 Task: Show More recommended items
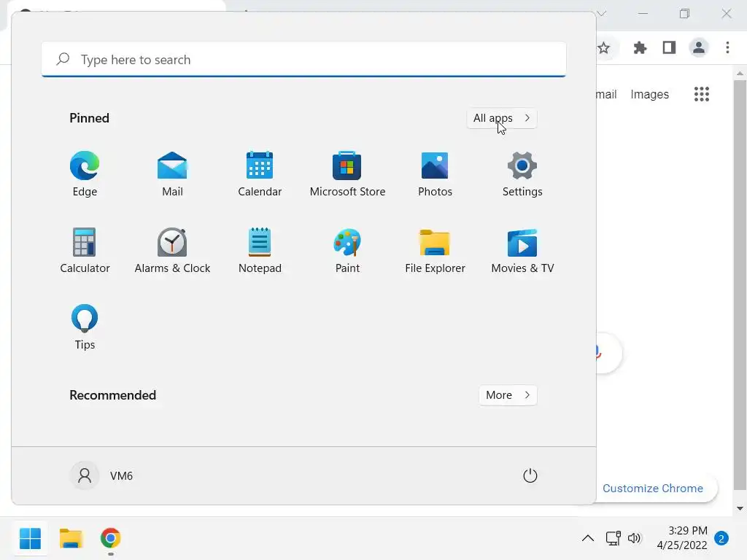tap(508, 395)
